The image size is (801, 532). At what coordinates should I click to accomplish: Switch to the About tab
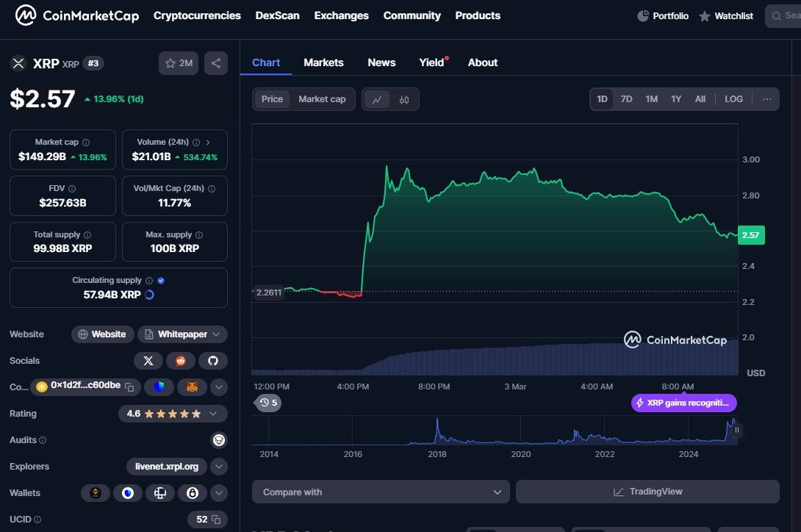point(483,63)
